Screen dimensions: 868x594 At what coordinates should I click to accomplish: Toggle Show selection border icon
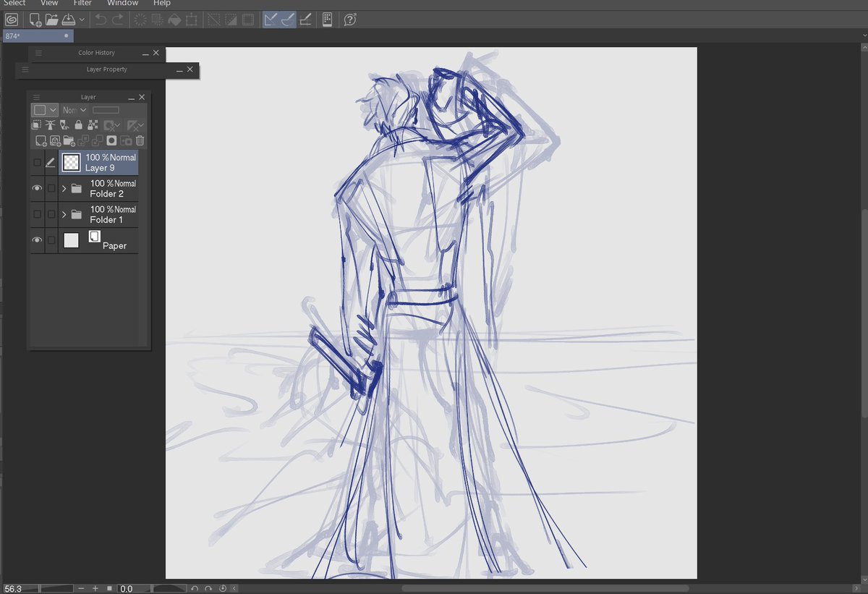coord(247,20)
